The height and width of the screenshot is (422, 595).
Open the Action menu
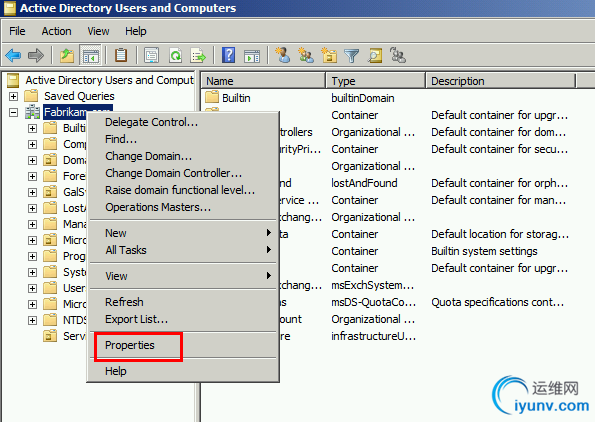57,31
